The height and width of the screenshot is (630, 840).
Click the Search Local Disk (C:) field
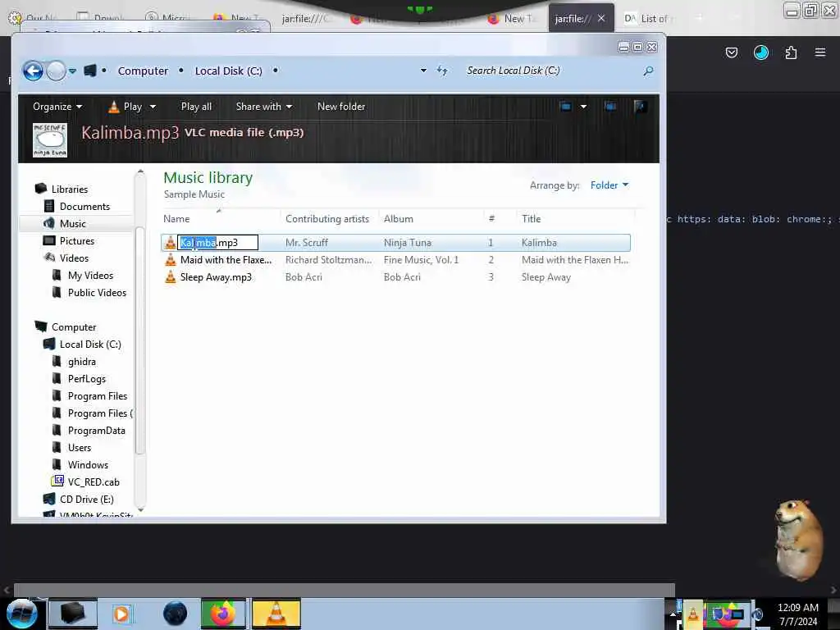(x=552, y=71)
